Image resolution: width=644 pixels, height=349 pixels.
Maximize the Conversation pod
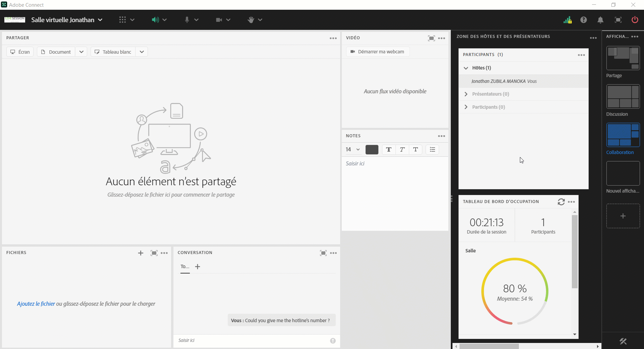point(323,253)
